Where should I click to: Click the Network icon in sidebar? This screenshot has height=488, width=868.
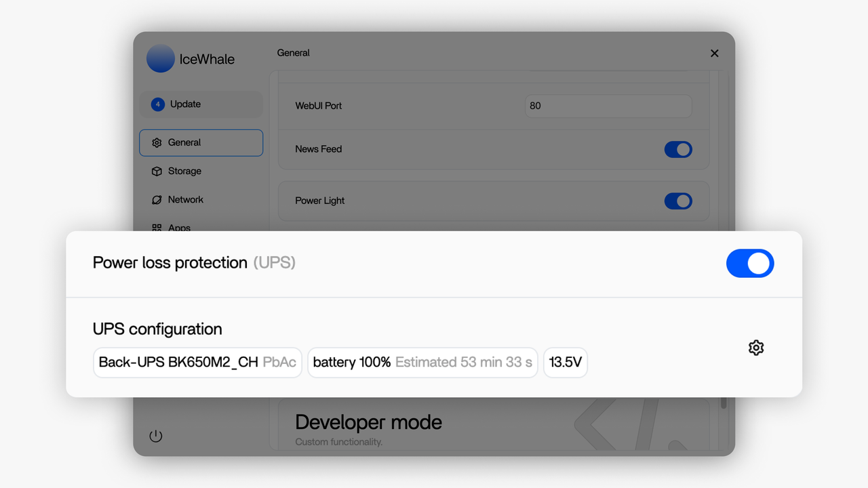(x=157, y=200)
